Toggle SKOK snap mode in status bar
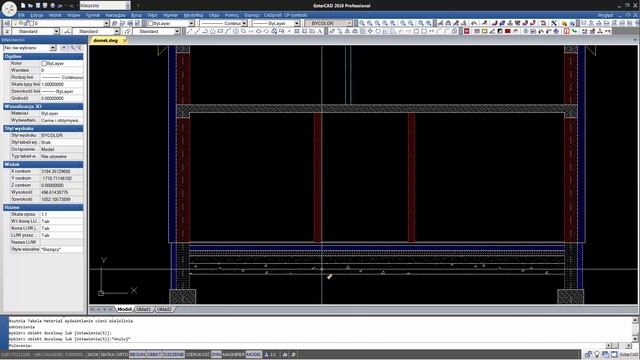Screen dimensions: 640x360 tap(93, 355)
